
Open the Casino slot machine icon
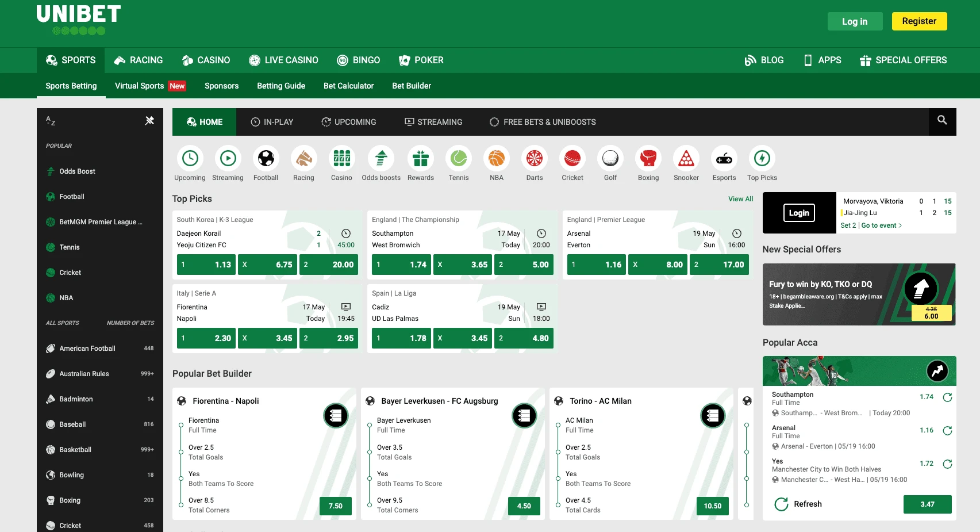pos(341,158)
